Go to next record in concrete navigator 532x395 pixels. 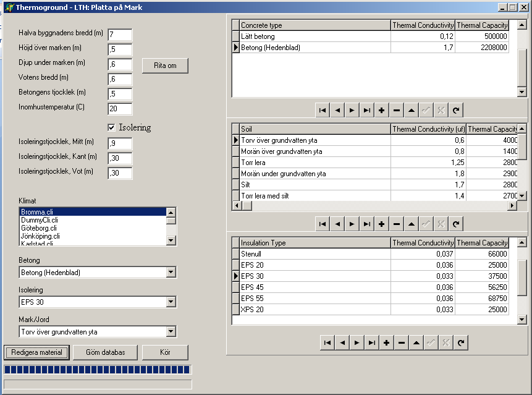[352, 110]
